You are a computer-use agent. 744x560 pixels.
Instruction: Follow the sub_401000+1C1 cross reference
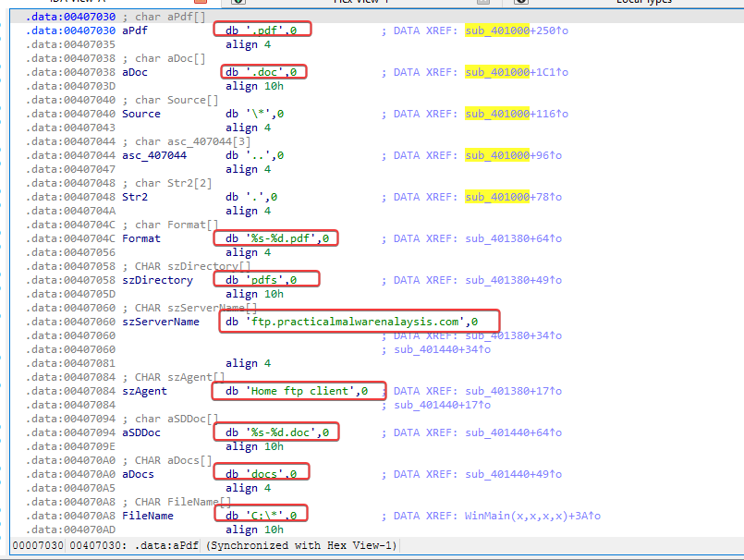(x=517, y=72)
